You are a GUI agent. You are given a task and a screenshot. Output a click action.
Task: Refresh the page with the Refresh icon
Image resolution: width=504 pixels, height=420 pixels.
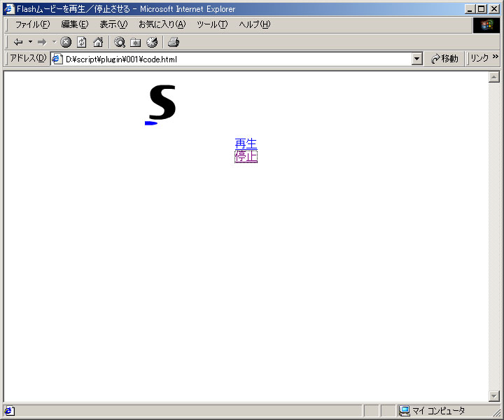(82, 42)
